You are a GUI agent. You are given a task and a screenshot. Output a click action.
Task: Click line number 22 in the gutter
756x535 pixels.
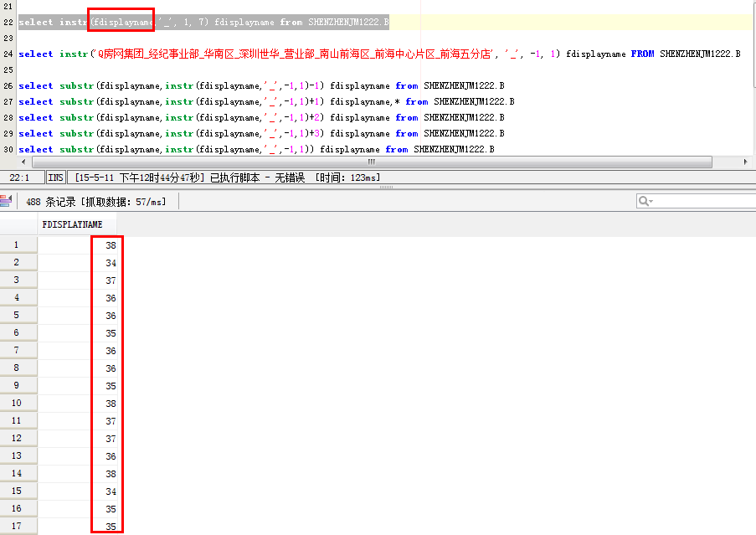(x=8, y=22)
